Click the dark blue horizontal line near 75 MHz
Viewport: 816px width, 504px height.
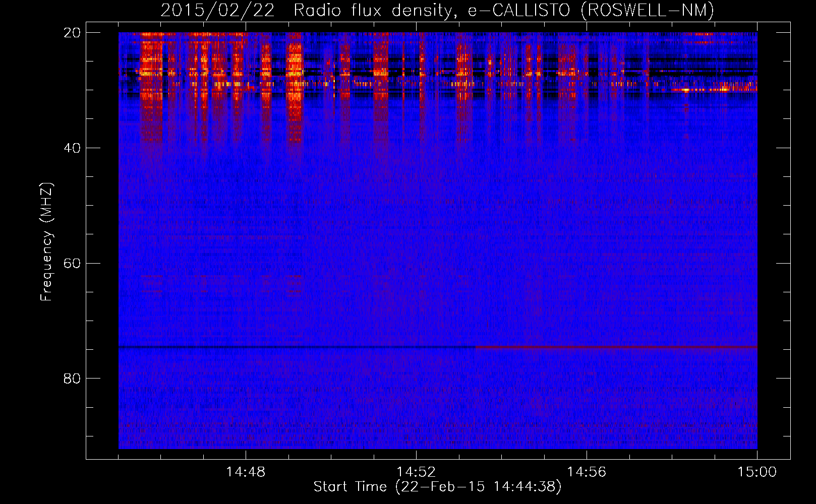(297, 347)
